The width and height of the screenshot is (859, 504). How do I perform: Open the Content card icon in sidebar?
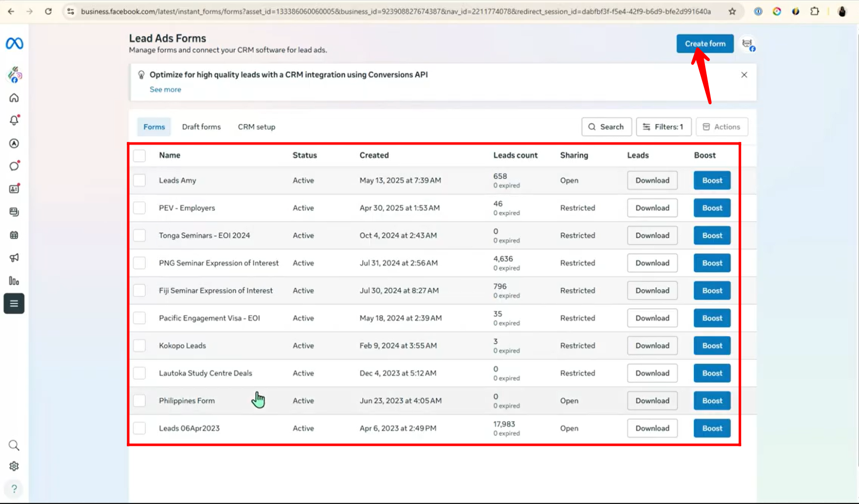(14, 189)
